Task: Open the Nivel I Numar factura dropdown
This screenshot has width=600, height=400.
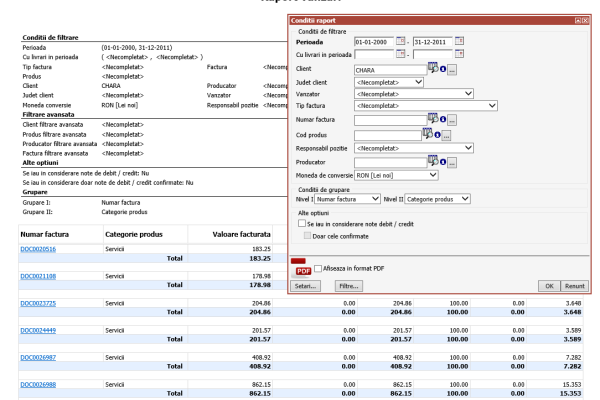Action: tap(347, 199)
